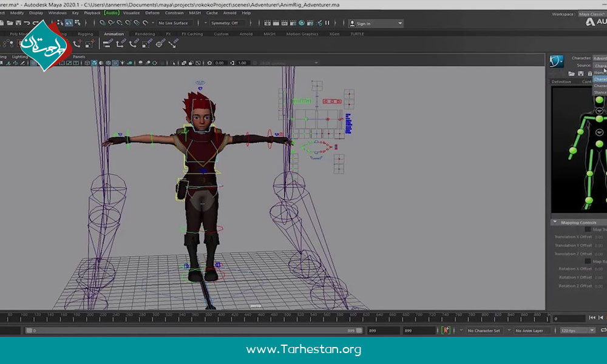Click the Pole Vector constraint shelf icon
Image resolution: width=607 pixels, height=364 pixels.
click(174, 44)
